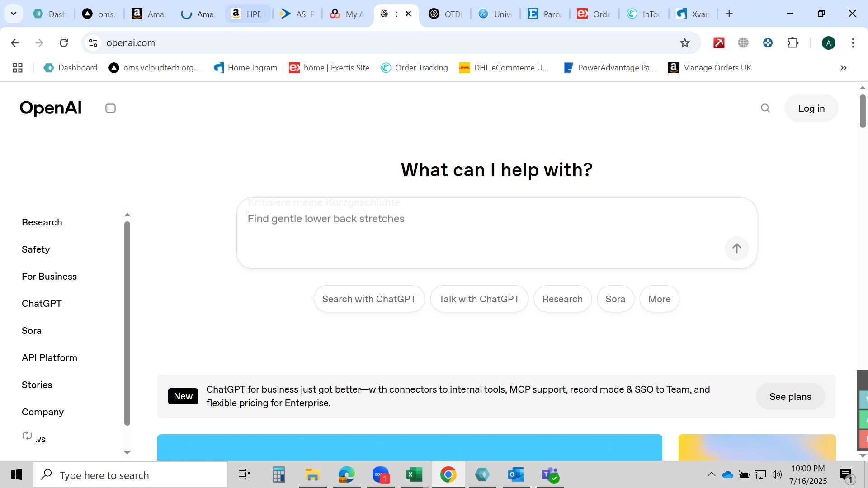
Task: Open Dashboard bookmark
Action: click(x=71, y=68)
